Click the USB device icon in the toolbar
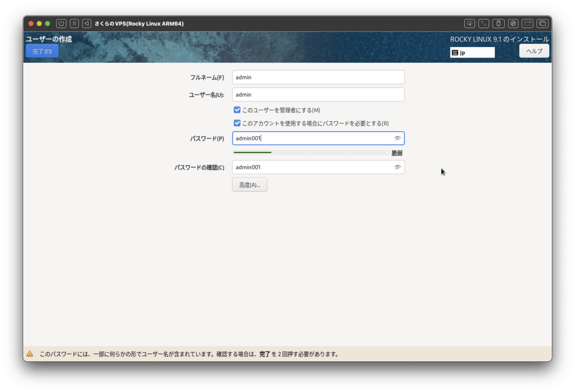The height and width of the screenshot is (392, 575). pyautogui.click(x=498, y=23)
